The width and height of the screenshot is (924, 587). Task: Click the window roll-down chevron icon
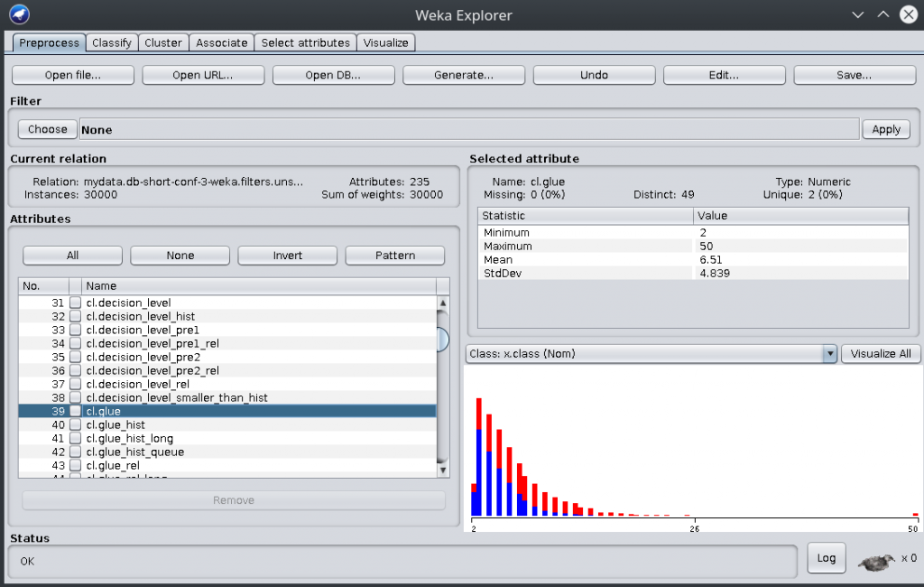tap(857, 14)
